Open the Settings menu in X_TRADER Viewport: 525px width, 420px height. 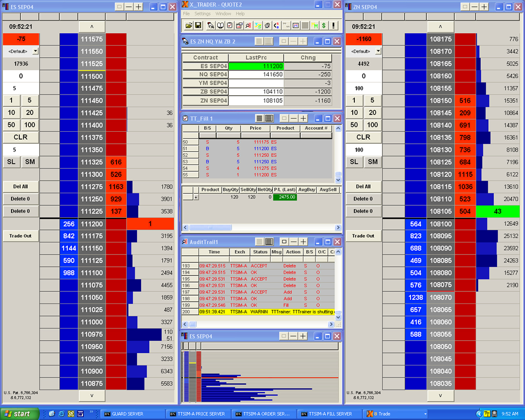click(x=203, y=14)
